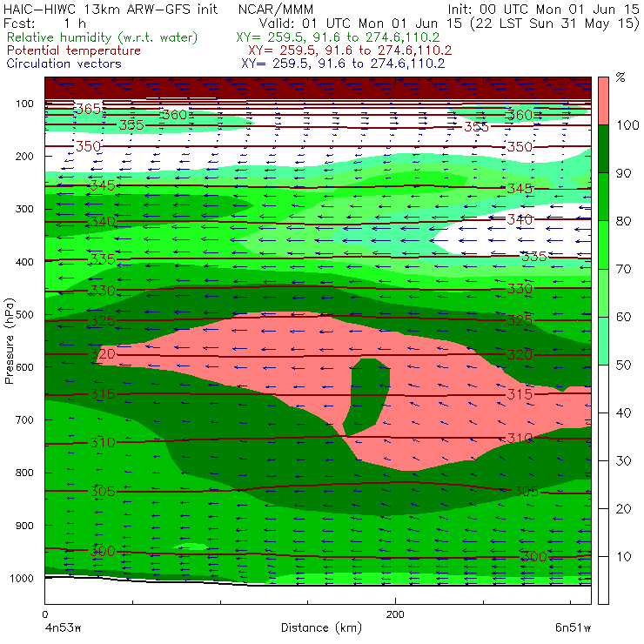Pick the aqua 50–60% colorbar segment
644x644 pixels.
tap(603, 341)
